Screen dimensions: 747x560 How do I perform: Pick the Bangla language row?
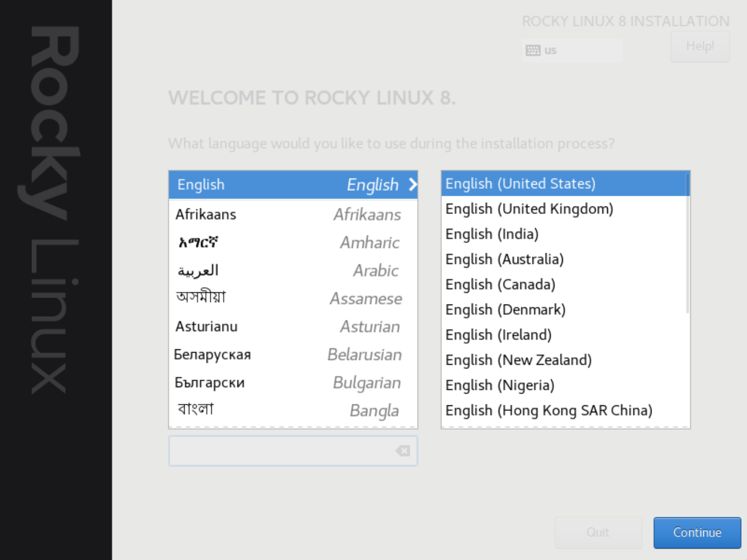[x=293, y=411]
